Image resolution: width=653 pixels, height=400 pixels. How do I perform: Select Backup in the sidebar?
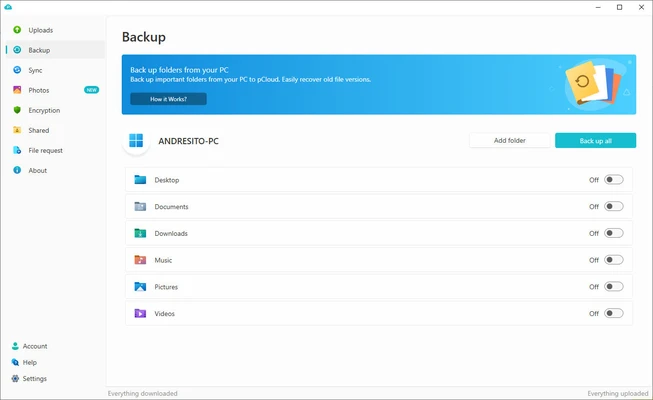pyautogui.click(x=55, y=50)
